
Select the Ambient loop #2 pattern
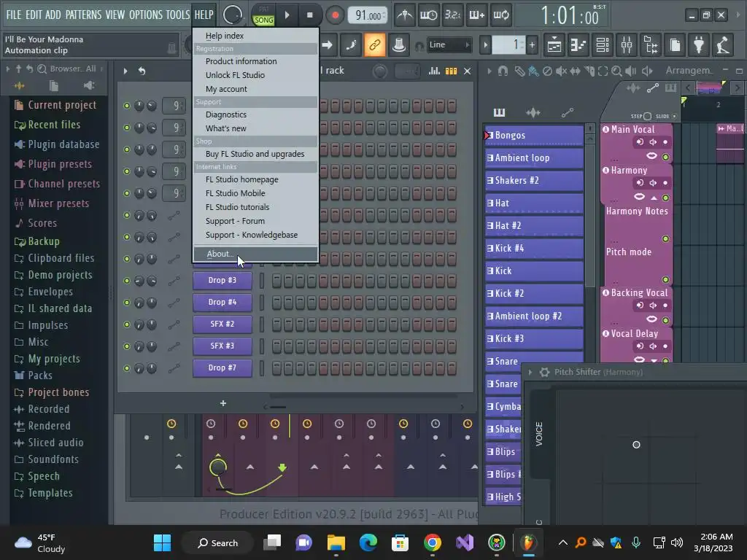point(534,316)
